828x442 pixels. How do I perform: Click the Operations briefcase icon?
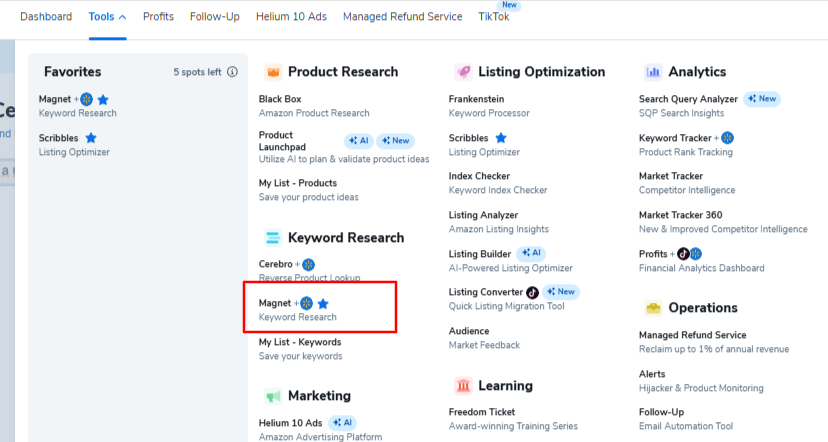[x=653, y=308]
